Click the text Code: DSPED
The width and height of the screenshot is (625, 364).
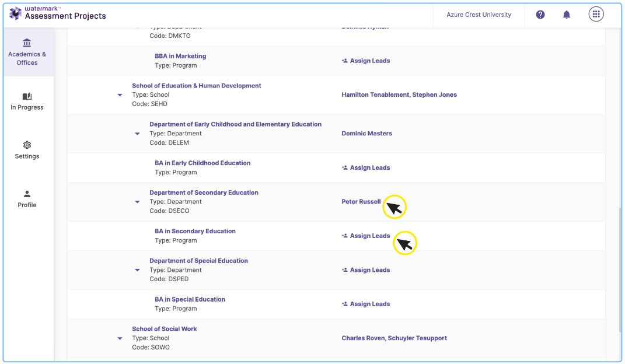[x=169, y=279]
